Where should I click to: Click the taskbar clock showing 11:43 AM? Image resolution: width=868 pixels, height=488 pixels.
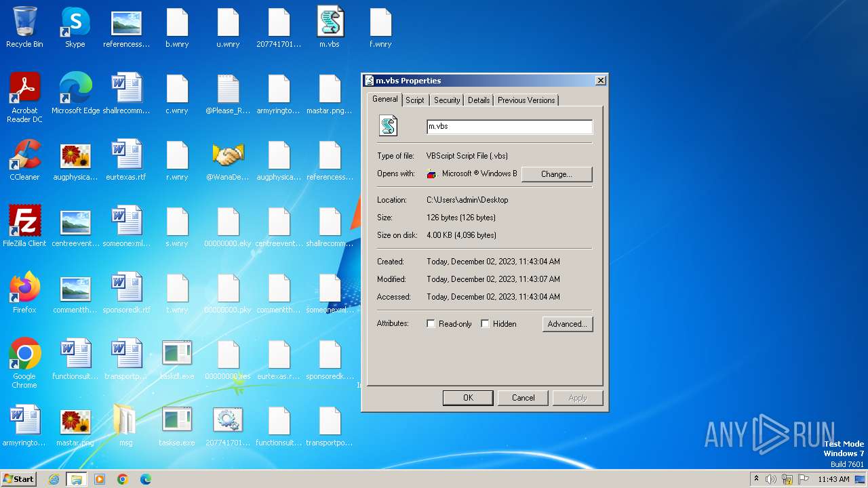(x=833, y=479)
